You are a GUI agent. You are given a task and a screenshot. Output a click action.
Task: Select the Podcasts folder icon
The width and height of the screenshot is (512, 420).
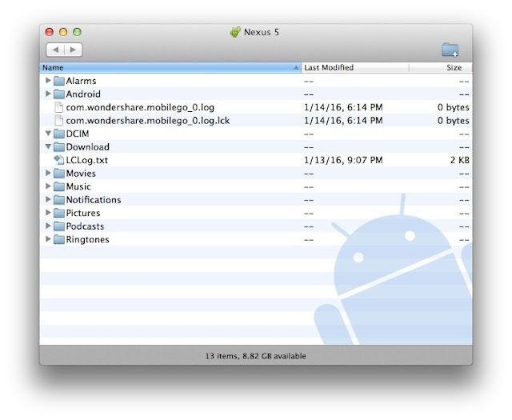(58, 226)
